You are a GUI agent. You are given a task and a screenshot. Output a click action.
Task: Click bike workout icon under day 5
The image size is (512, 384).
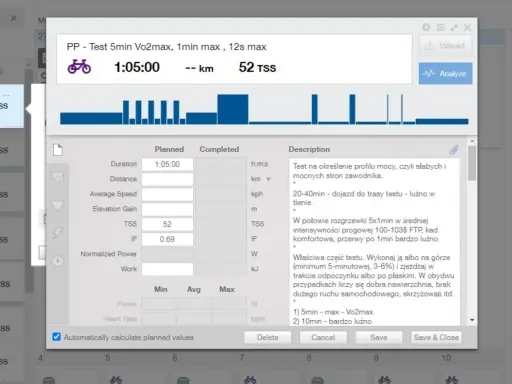click(116, 380)
